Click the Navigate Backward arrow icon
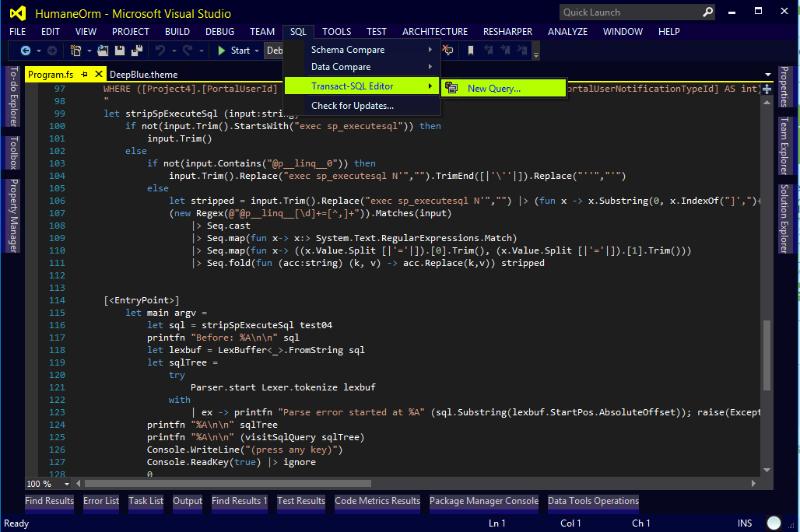800x532 pixels. click(25, 51)
